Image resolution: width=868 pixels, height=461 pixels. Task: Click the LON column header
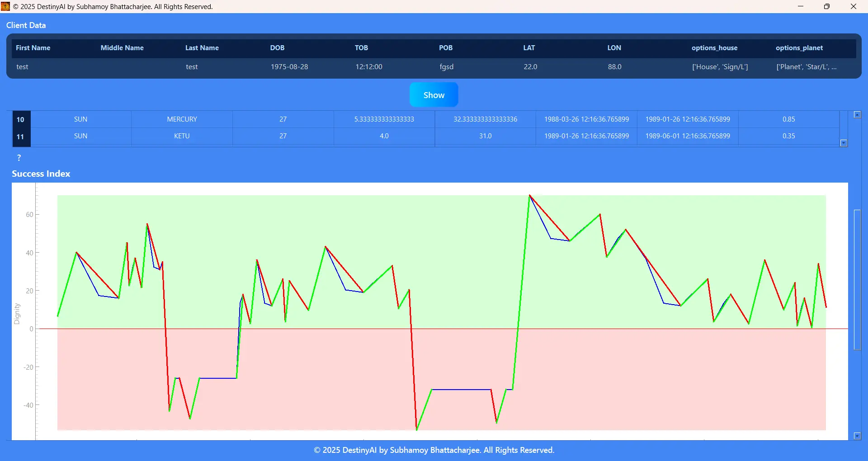(x=614, y=47)
